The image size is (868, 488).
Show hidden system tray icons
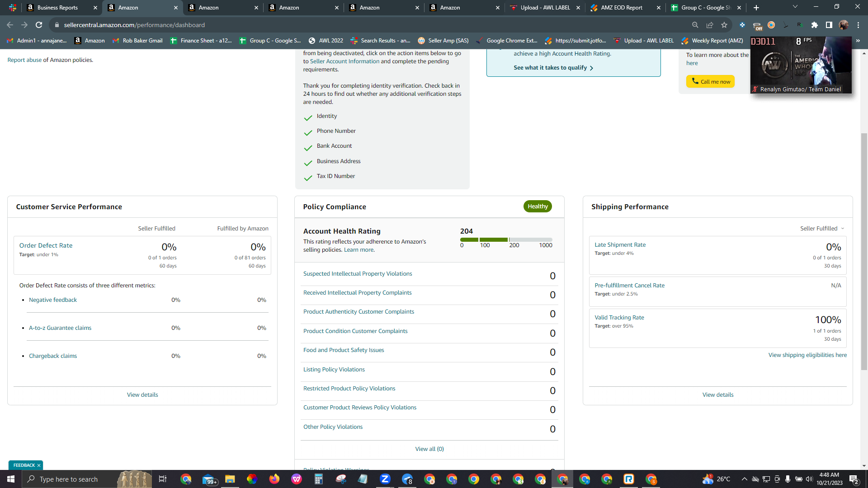pos(744,479)
